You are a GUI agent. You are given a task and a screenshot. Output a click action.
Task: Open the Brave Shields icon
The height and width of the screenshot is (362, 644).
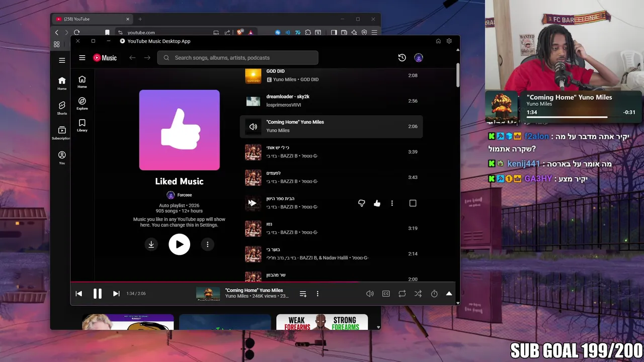pos(240,32)
